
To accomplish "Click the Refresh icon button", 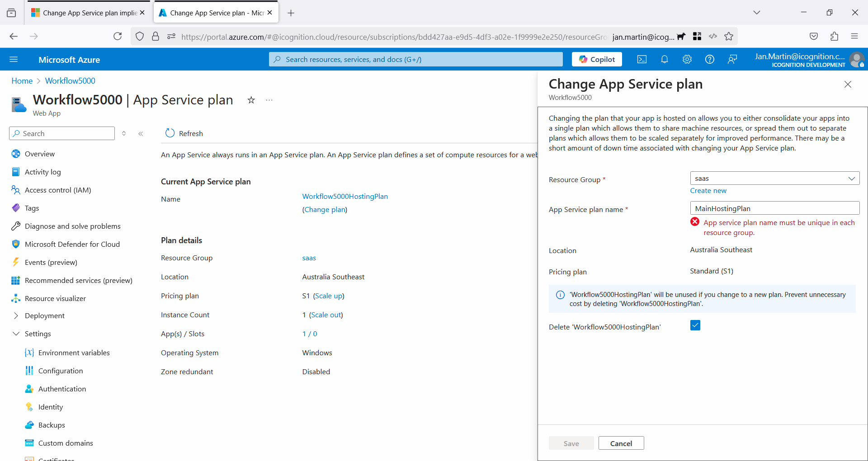I will (x=170, y=133).
